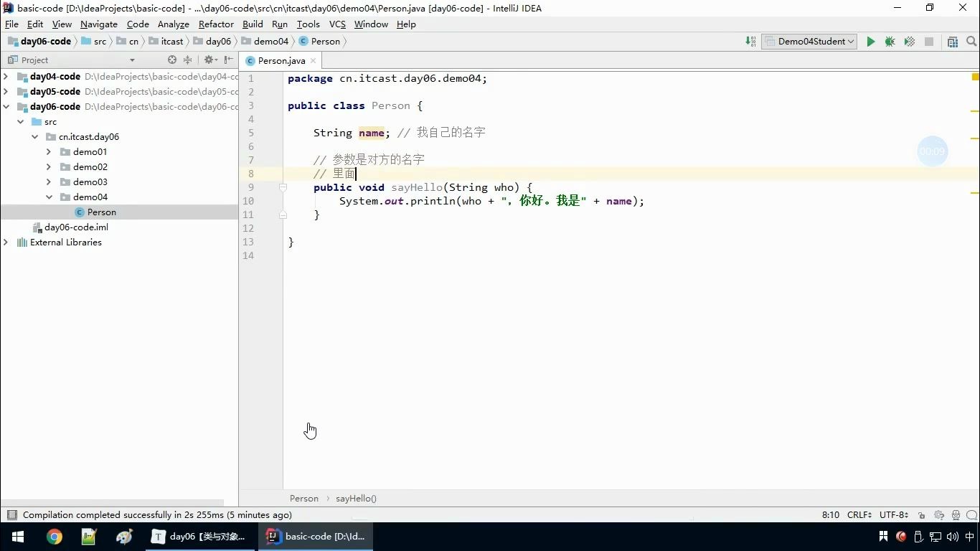Viewport: 980px width, 551px height.
Task: Click the red recorder tray icon
Action: point(902,537)
